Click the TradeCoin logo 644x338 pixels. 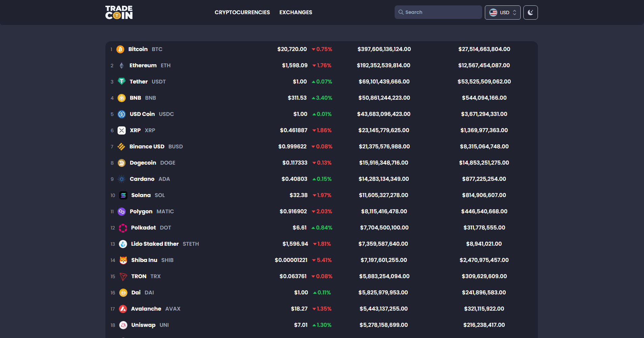pos(119,12)
